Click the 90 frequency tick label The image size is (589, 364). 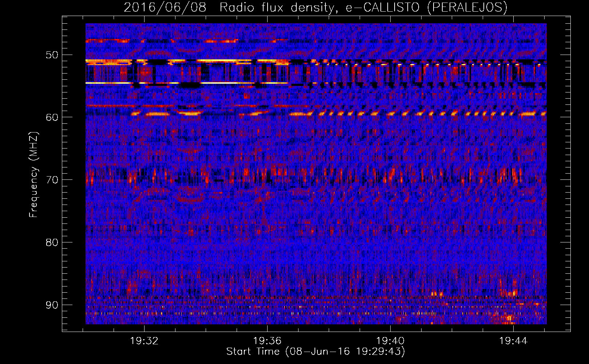(x=52, y=305)
